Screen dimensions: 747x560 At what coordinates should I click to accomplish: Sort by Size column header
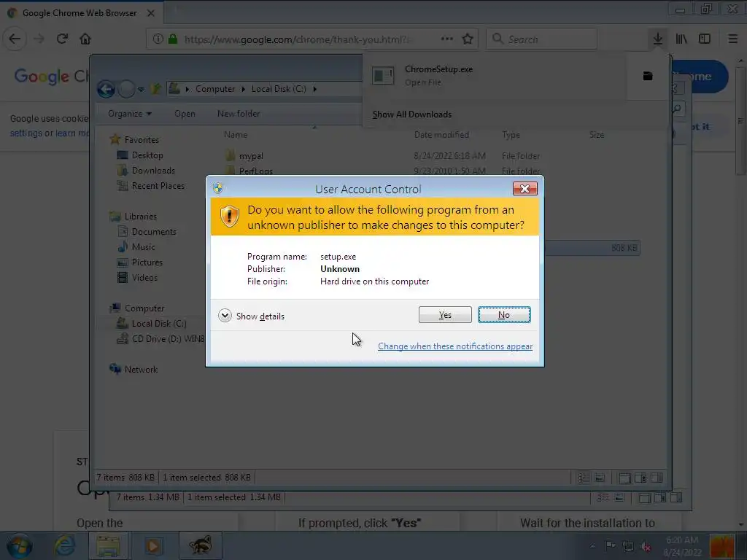point(597,135)
